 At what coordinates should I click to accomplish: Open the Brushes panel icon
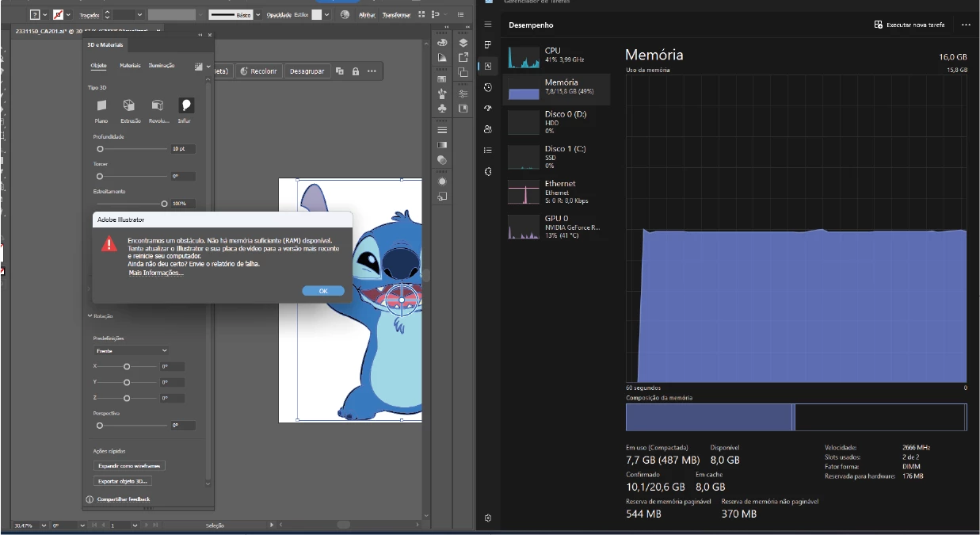(442, 94)
